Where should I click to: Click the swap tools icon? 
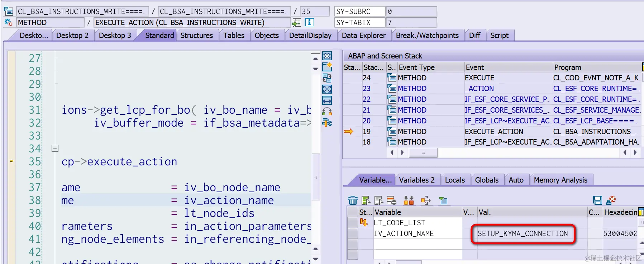click(327, 78)
